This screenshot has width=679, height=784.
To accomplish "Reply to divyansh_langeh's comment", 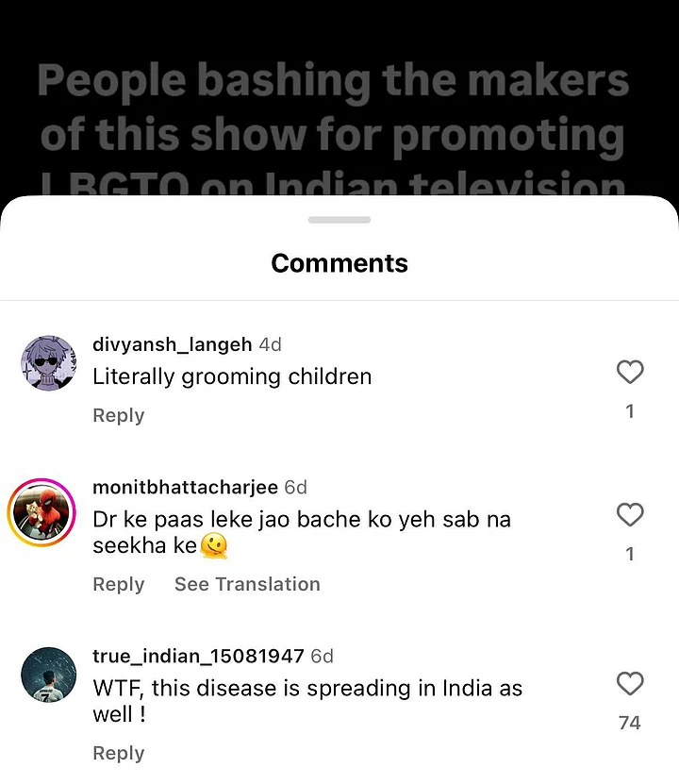I will (x=119, y=415).
